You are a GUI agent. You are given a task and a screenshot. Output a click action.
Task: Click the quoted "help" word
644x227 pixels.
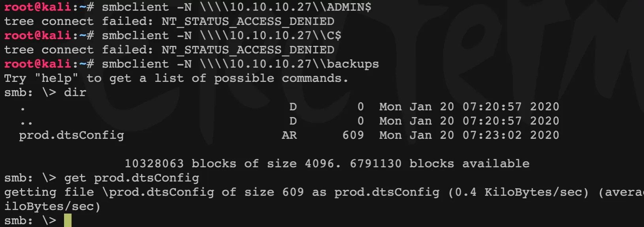pos(56,78)
